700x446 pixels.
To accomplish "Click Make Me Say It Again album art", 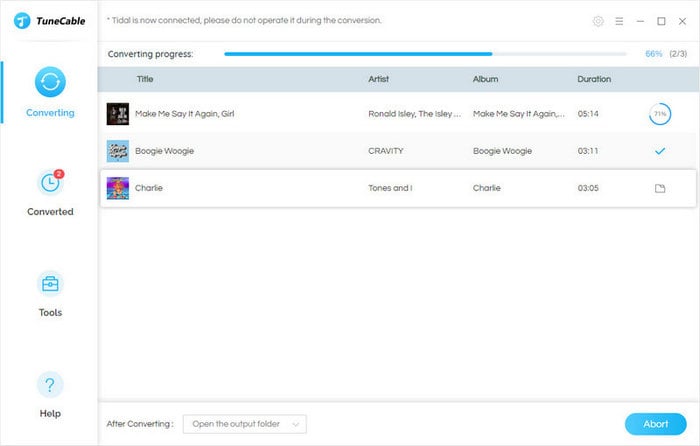I will (118, 114).
